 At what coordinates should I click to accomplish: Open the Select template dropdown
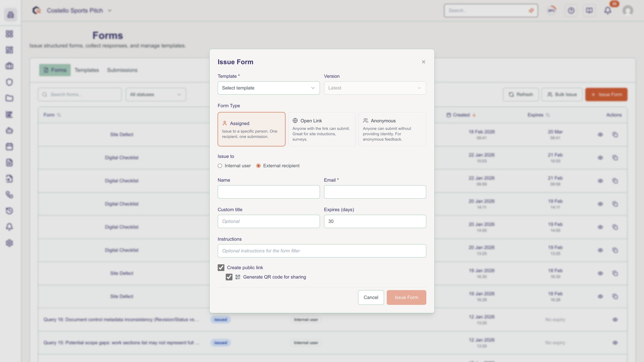click(x=269, y=88)
